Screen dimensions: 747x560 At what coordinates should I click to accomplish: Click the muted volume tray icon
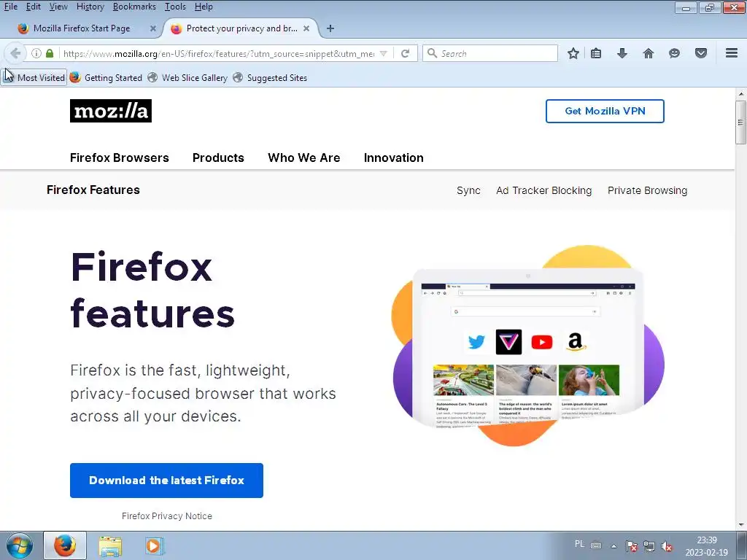(667, 546)
